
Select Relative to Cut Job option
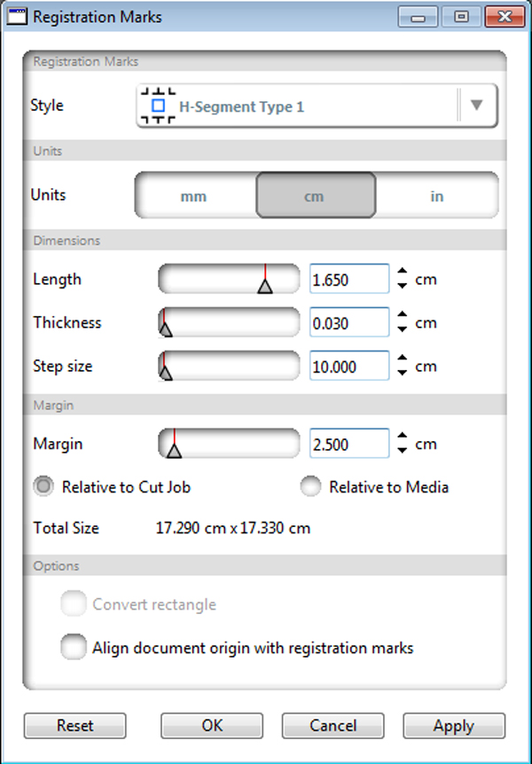coord(44,486)
